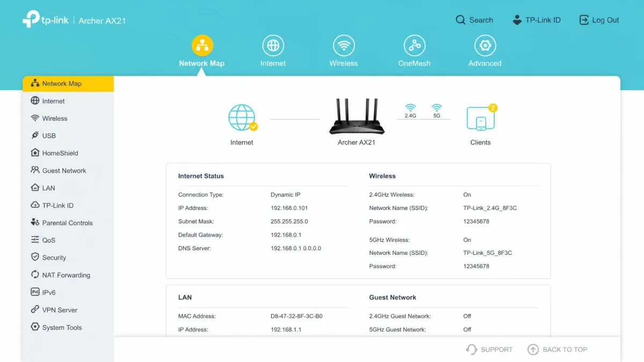The height and width of the screenshot is (362, 644).
Task: Click the internet connected checkmark badge
Action: [253, 127]
